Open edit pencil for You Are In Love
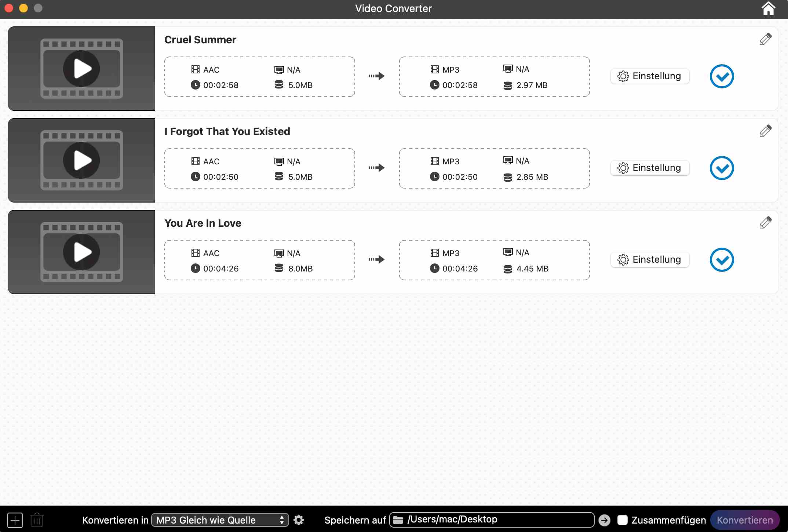 tap(765, 223)
